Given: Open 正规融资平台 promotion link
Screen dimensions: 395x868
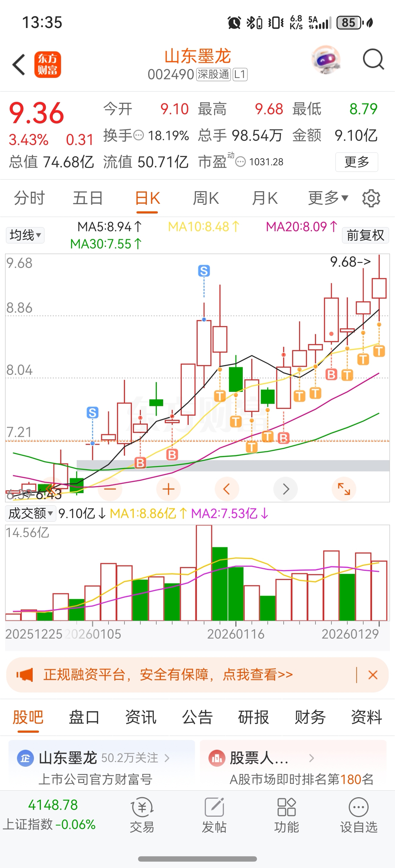Looking at the screenshot, I should pyautogui.click(x=168, y=675).
